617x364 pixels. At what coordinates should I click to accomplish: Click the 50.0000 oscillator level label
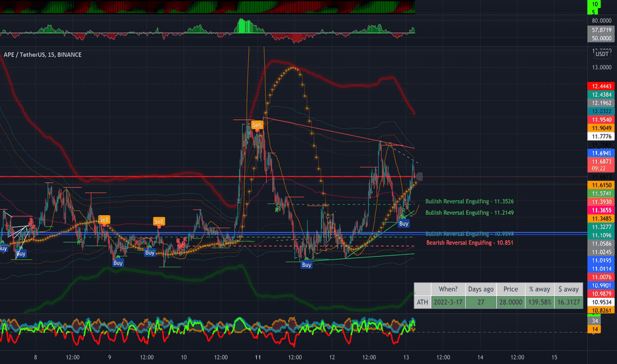pyautogui.click(x=601, y=38)
